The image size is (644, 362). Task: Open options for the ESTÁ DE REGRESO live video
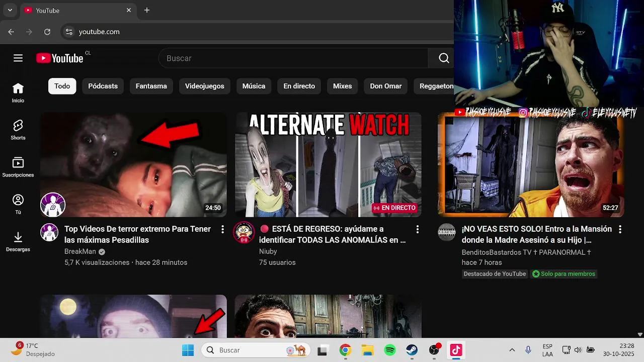click(417, 229)
